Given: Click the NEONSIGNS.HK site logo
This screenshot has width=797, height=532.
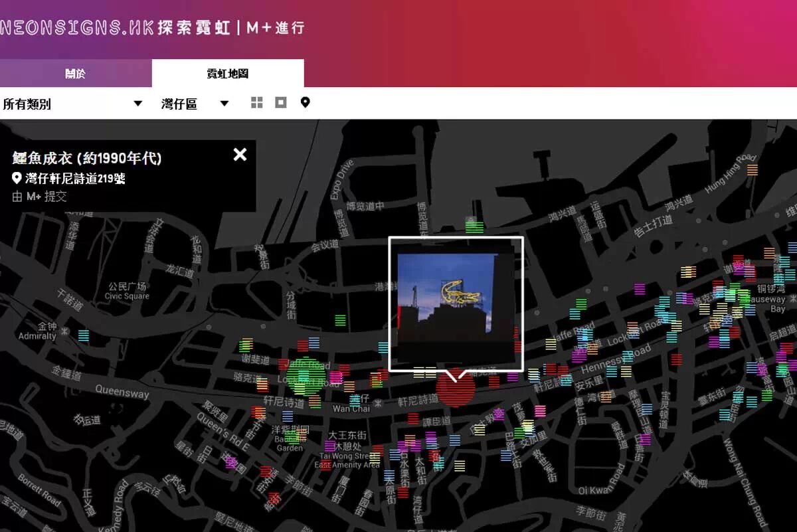Looking at the screenshot, I should coord(77,27).
